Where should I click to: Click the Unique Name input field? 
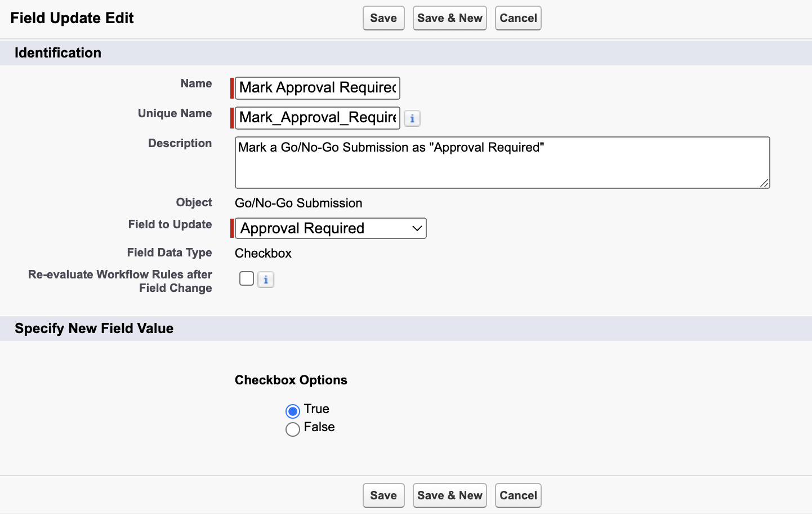pos(316,118)
